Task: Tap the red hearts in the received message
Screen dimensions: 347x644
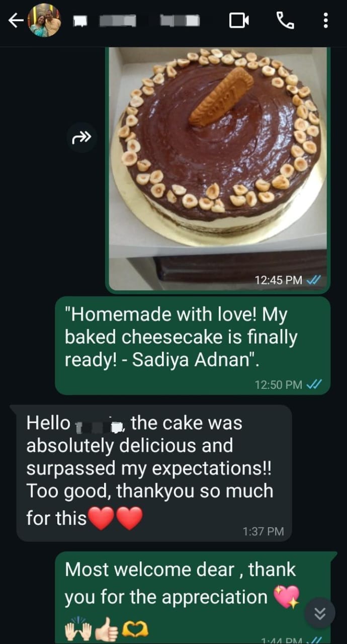Action: coord(115,519)
